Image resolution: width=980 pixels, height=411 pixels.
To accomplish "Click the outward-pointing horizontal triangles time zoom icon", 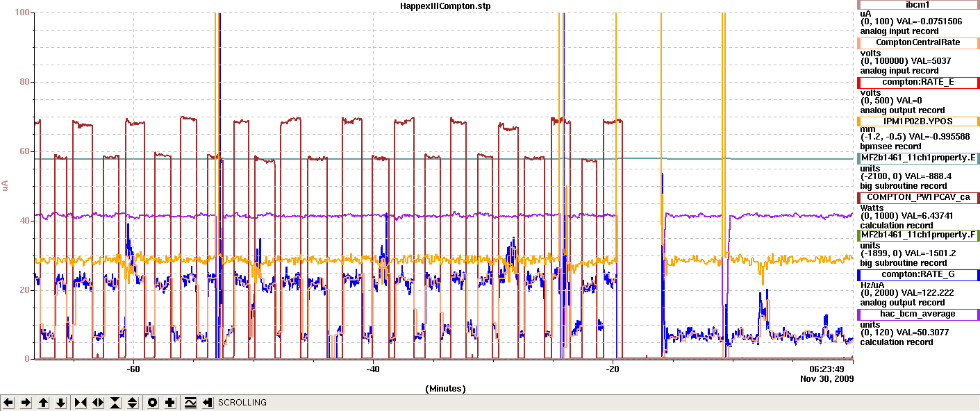I will point(98,403).
